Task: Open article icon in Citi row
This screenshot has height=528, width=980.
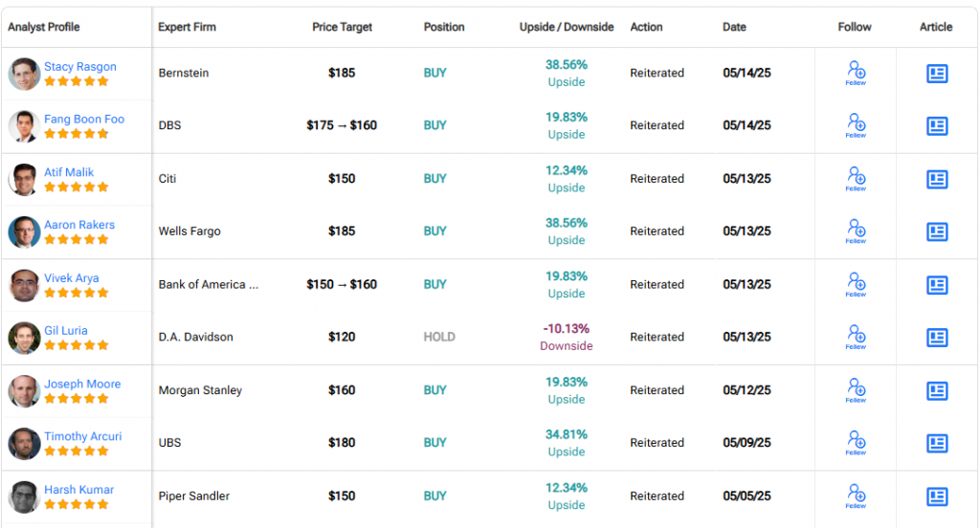Action: coord(937,179)
